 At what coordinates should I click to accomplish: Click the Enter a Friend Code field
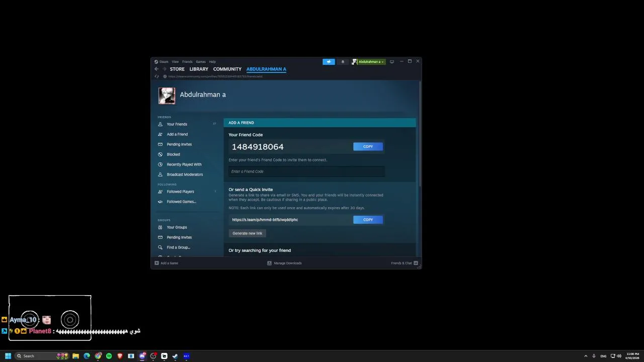coord(306,171)
